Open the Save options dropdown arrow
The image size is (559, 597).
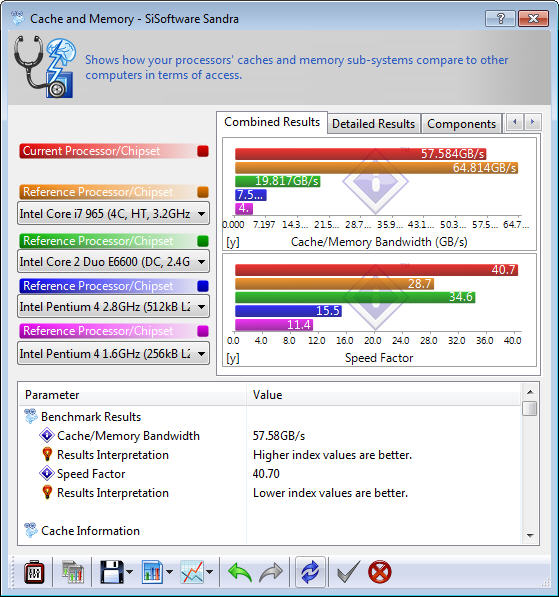(x=129, y=572)
